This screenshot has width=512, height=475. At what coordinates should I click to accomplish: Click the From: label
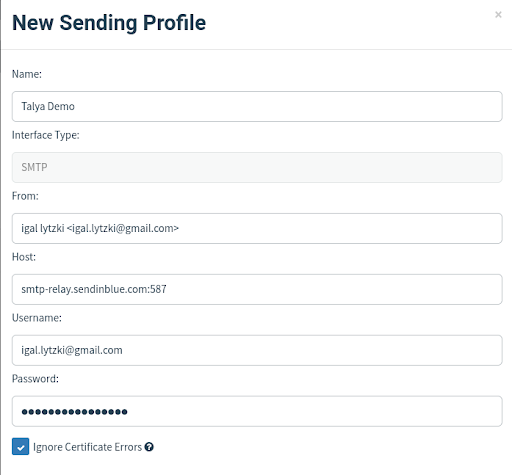point(25,196)
